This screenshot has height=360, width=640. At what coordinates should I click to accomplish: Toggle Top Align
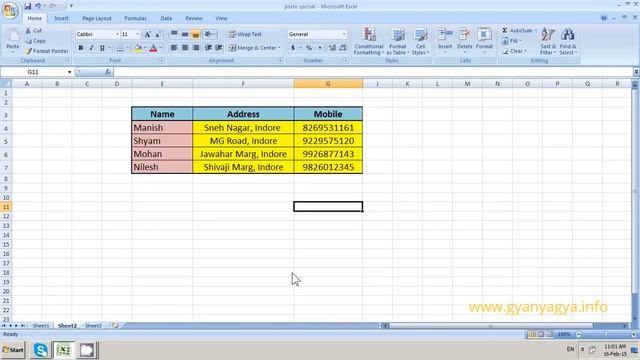[174, 34]
